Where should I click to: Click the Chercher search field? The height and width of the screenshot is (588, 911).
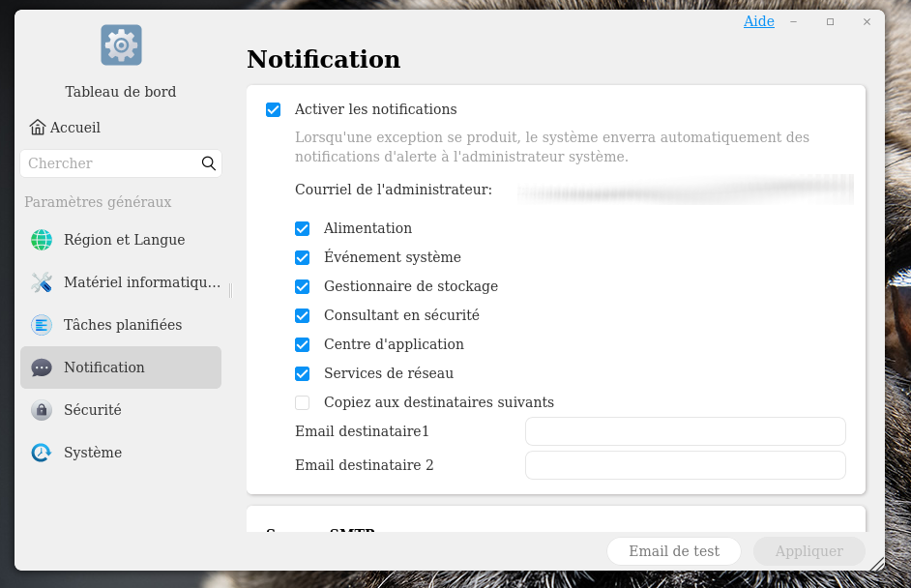[111, 163]
